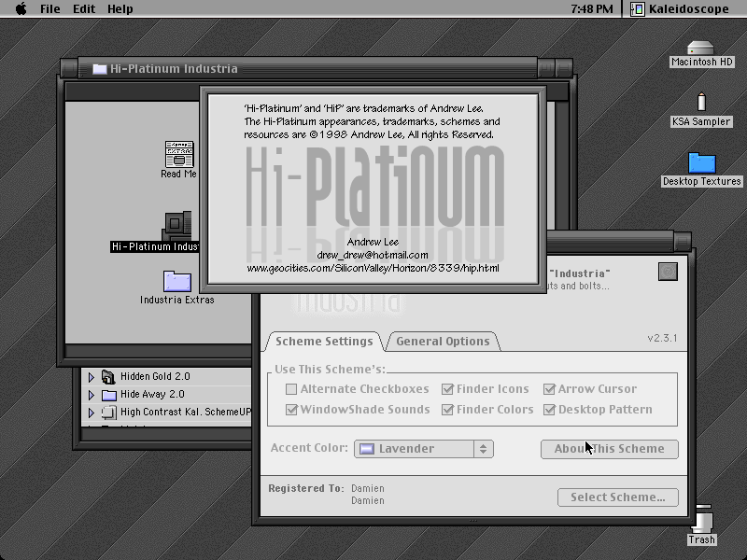Click the Kaleidoscope window collapse box
The image size is (747, 560).
pos(683,241)
